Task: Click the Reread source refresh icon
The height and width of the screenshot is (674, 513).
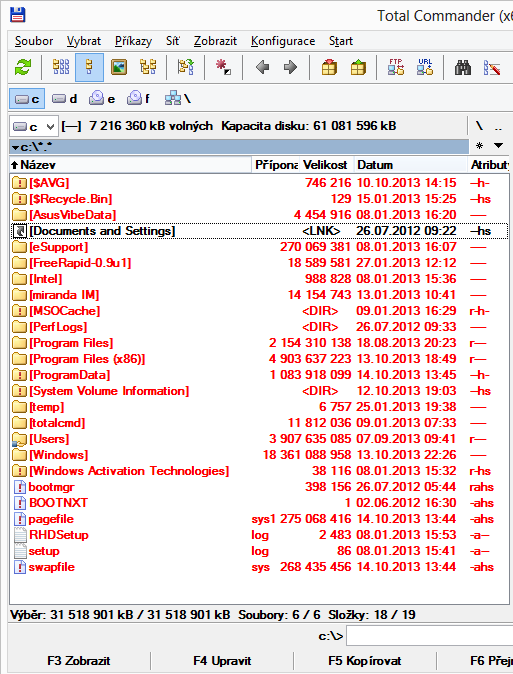Action: pos(23,67)
